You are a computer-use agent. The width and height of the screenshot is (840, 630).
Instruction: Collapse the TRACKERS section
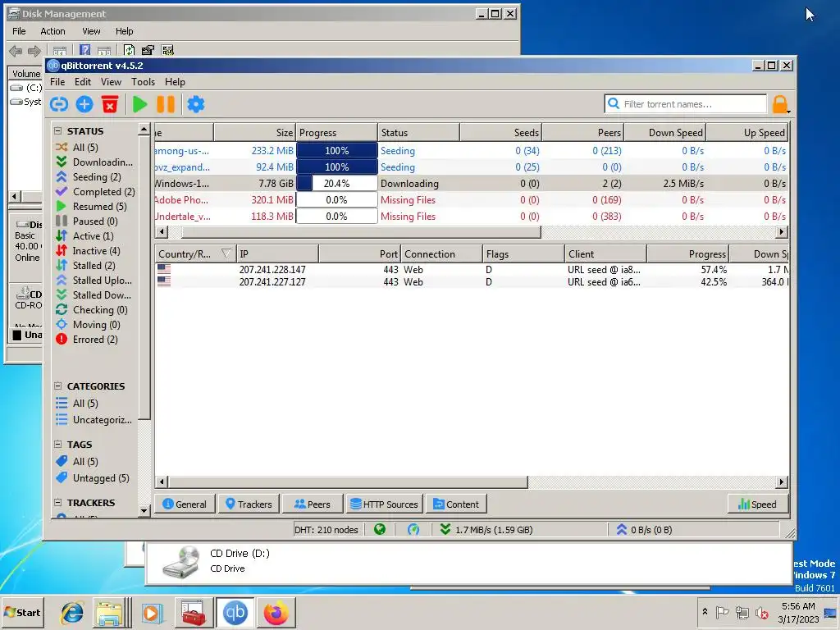pyautogui.click(x=58, y=503)
